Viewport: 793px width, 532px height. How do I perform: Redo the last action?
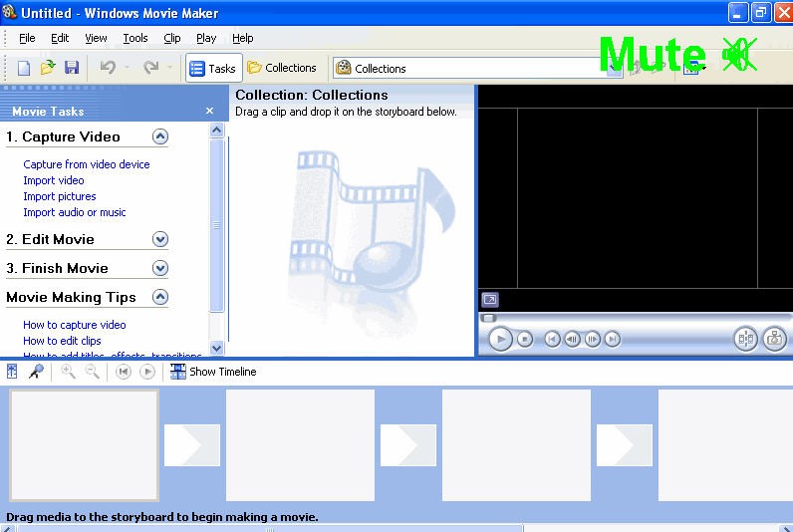tap(151, 68)
